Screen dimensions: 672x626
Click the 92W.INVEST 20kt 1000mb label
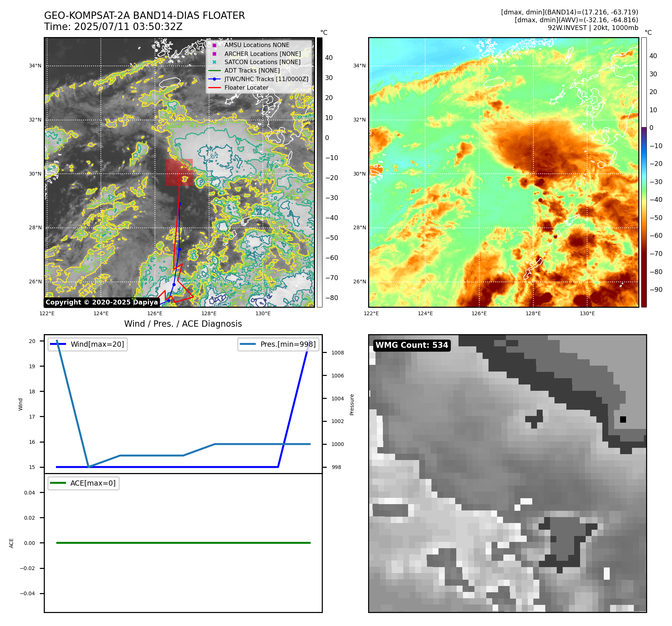(x=593, y=28)
